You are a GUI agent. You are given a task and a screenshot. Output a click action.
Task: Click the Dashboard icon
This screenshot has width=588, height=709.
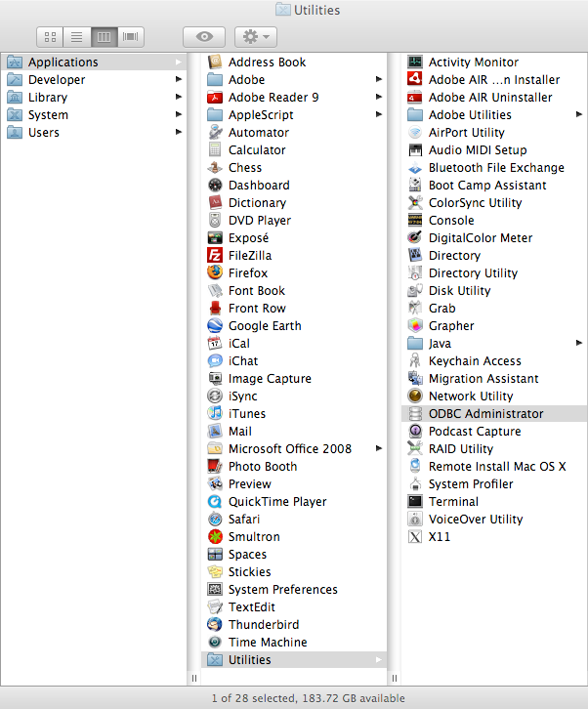pyautogui.click(x=215, y=185)
